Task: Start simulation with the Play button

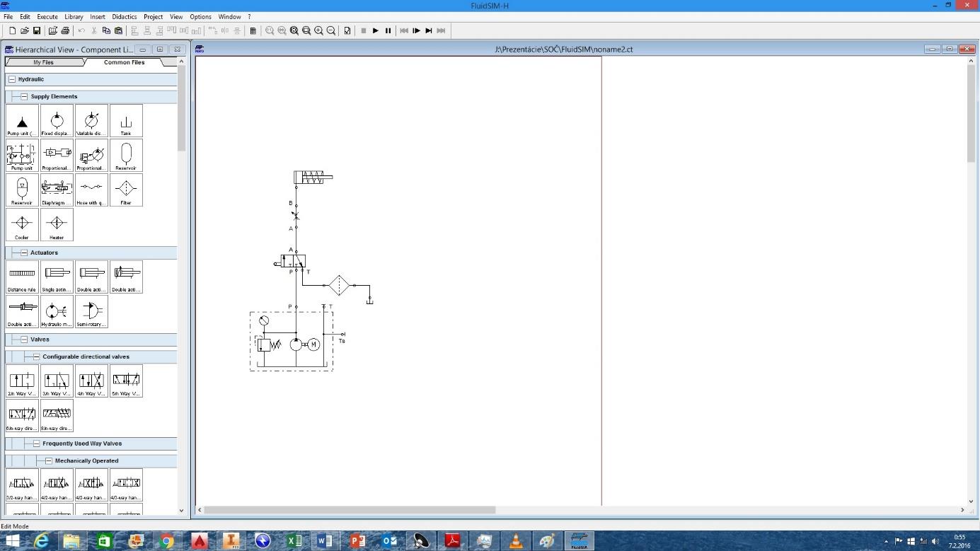Action: 376,30
